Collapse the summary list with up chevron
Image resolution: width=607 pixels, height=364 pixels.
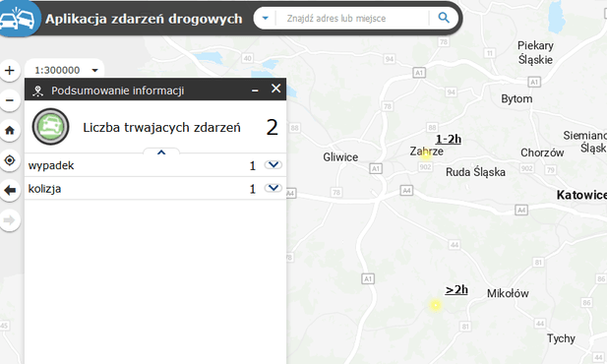click(161, 152)
